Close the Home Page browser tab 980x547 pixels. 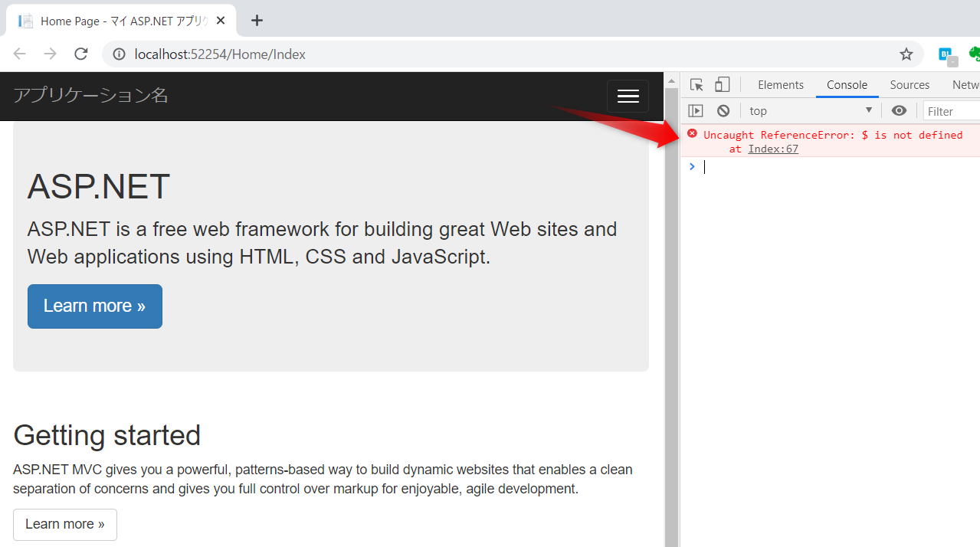tap(221, 21)
